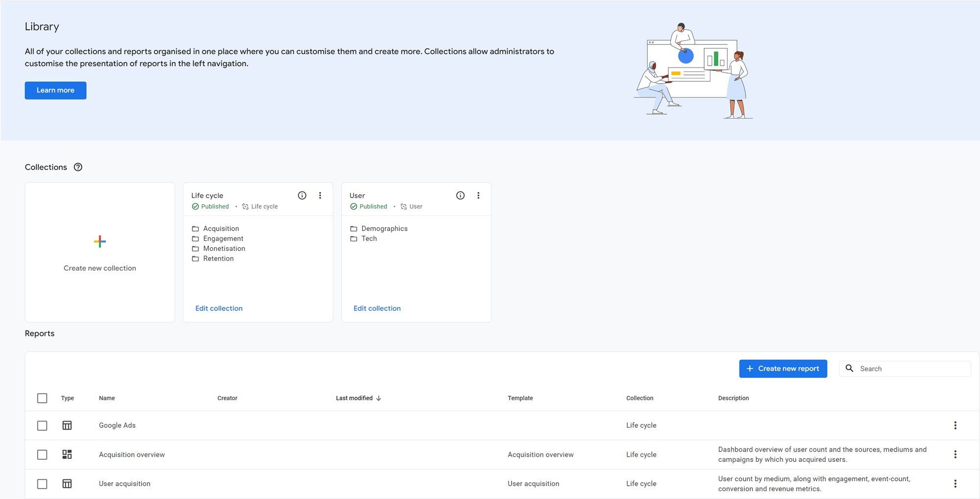Click the search magnifier icon in Reports

pos(850,368)
